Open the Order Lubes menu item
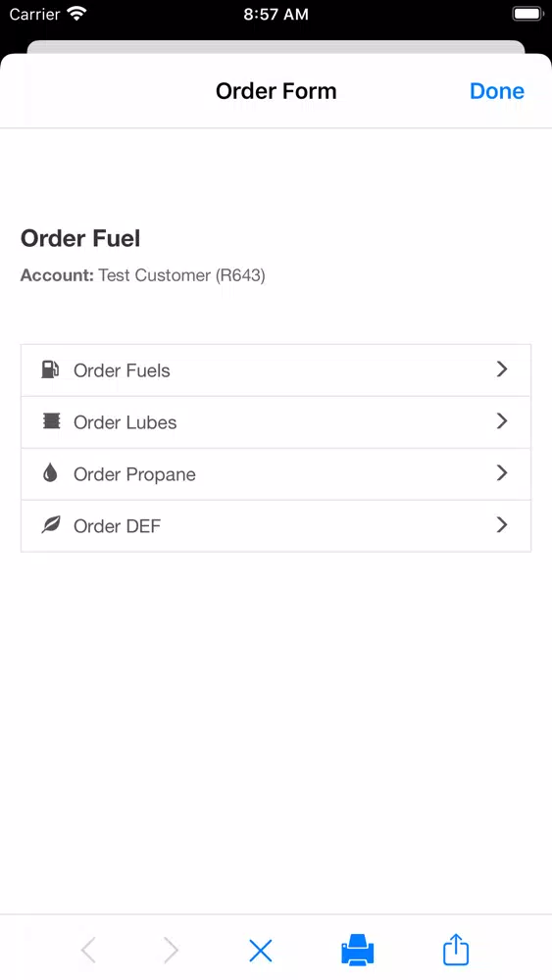 [x=276, y=421]
